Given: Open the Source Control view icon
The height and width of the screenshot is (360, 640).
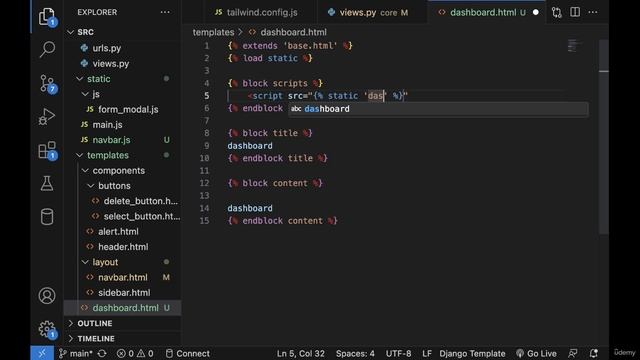Looking at the screenshot, I should pyautogui.click(x=47, y=83).
